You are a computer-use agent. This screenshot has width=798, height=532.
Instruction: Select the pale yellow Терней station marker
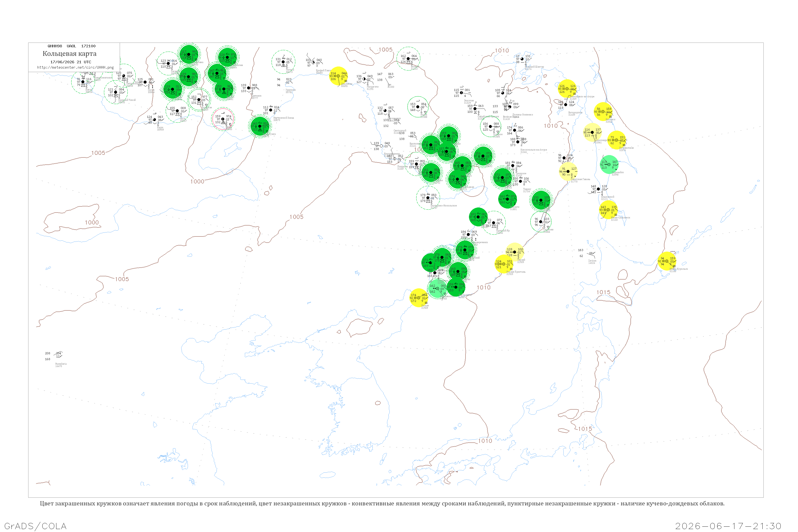pyautogui.click(x=515, y=252)
